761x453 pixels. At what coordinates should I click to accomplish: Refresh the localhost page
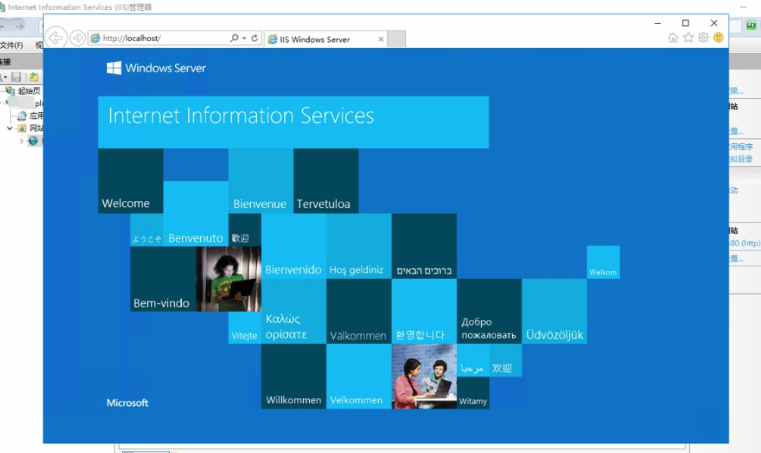pos(254,38)
